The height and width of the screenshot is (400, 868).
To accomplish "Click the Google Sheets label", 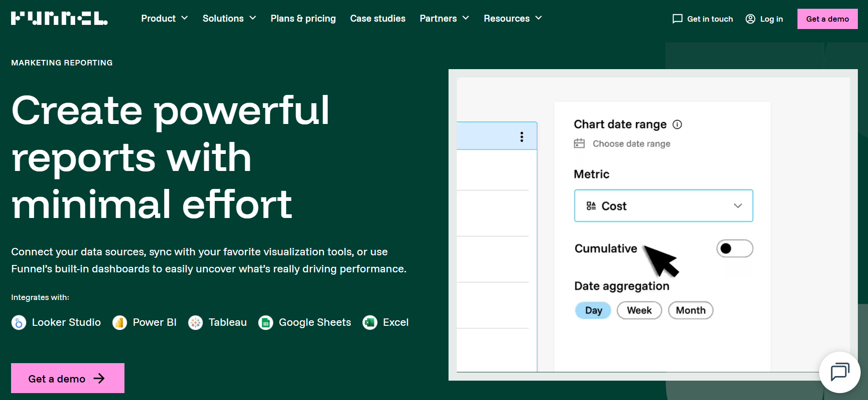I will [x=315, y=323].
